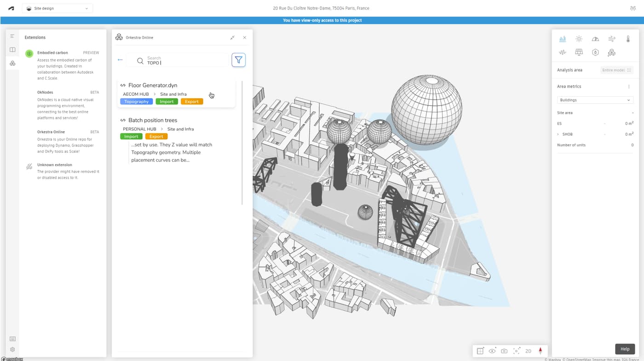Click the Topography tag on Floor Generator

coord(136,101)
